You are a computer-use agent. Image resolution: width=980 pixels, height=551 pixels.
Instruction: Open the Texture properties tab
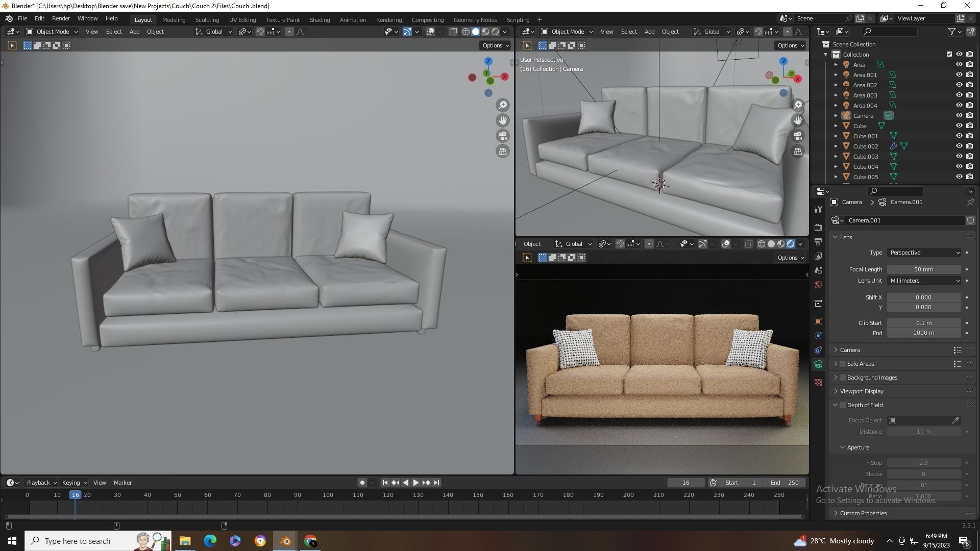[818, 383]
